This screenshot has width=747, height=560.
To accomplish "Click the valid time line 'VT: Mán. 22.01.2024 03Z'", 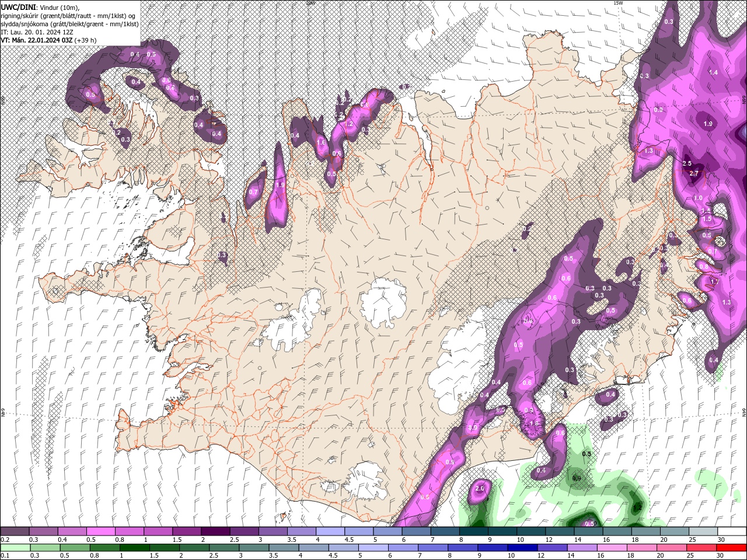I will click(36, 40).
